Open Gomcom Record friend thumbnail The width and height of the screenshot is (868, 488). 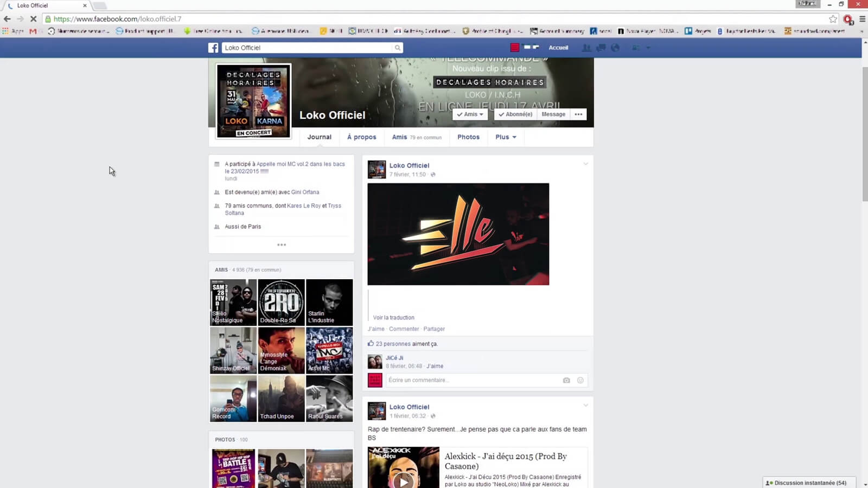coord(233,399)
